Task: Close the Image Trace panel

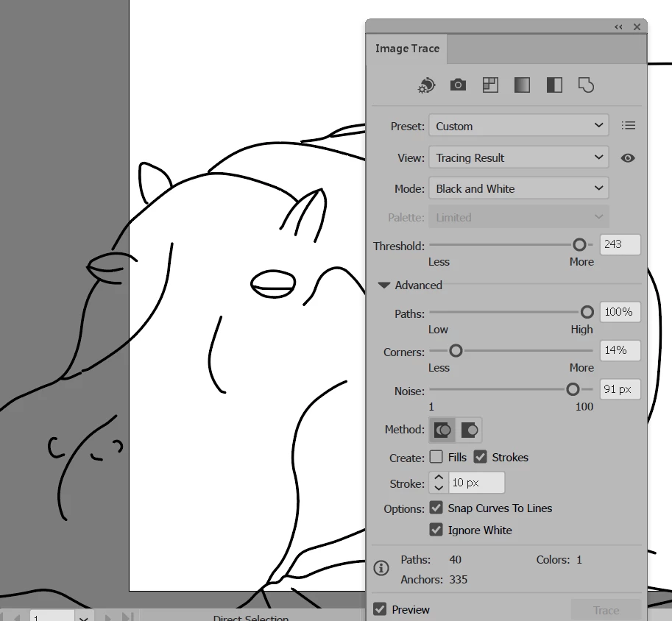Action: click(x=637, y=27)
